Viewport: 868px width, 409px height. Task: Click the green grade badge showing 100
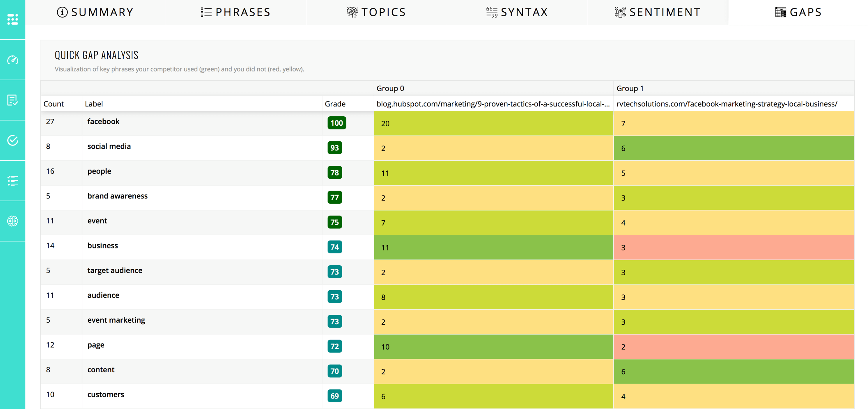coord(336,123)
